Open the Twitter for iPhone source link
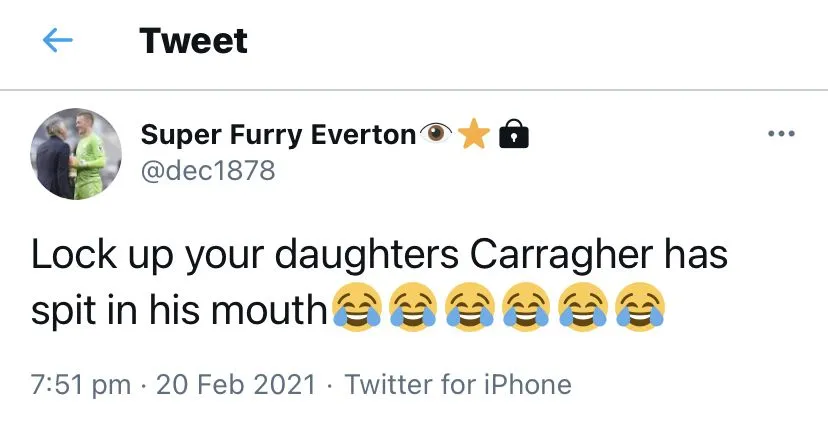Image resolution: width=828 pixels, height=425 pixels. [x=458, y=385]
